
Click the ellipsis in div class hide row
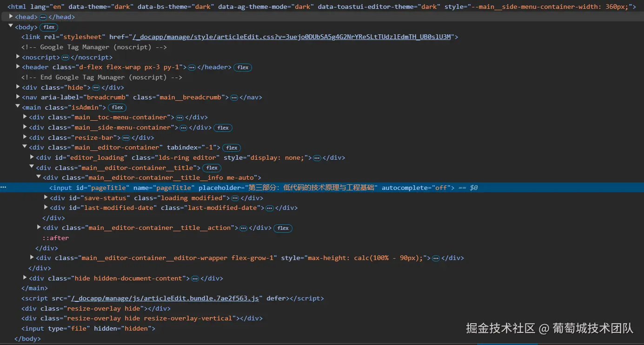(96, 87)
